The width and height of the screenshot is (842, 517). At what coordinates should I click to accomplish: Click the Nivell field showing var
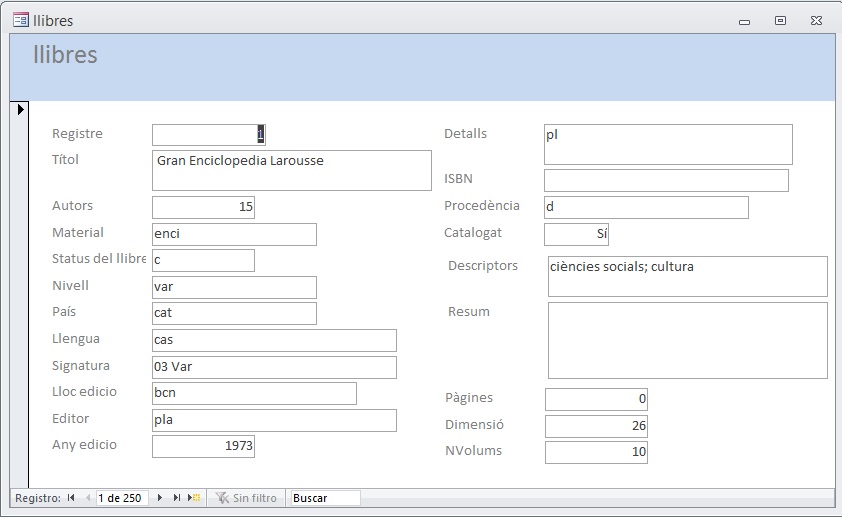point(234,287)
